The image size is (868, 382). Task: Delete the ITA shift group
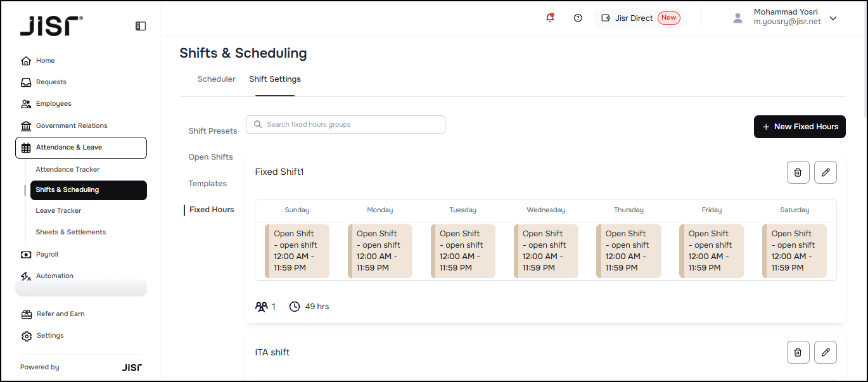(x=798, y=352)
